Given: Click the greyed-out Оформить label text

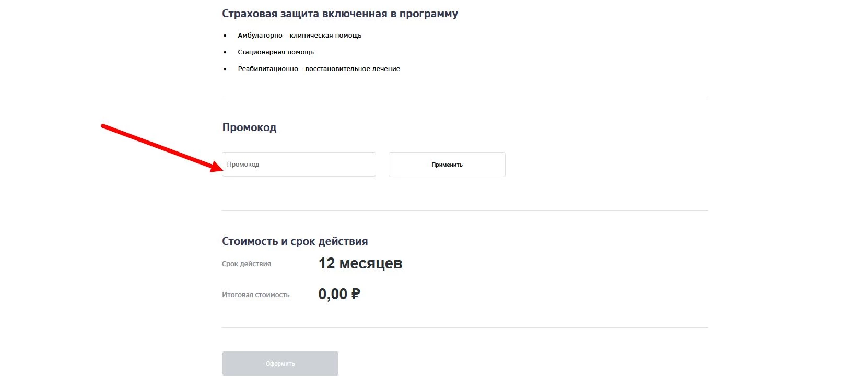Looking at the screenshot, I should pos(280,363).
